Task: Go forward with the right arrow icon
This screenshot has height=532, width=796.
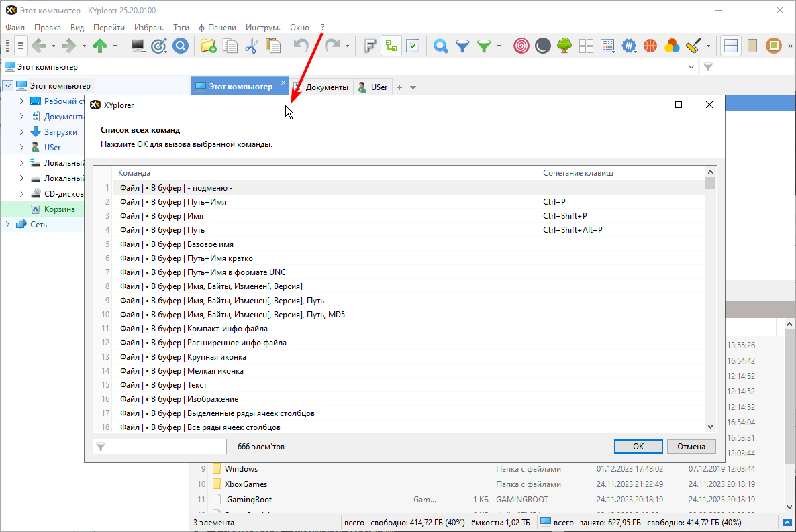Action: pyautogui.click(x=69, y=46)
